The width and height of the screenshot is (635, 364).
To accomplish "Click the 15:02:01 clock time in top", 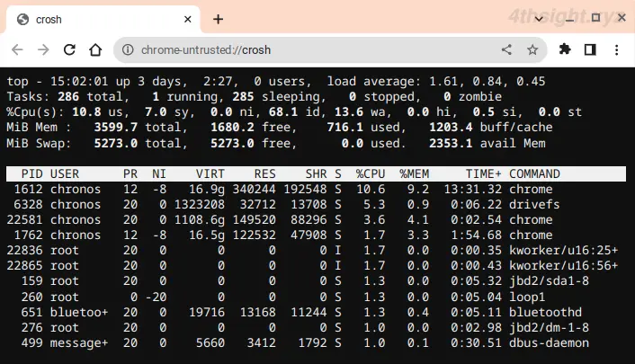I will click(x=79, y=82).
